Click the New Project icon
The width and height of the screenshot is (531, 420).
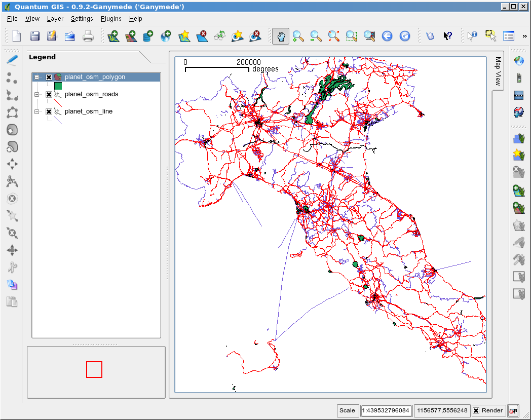[x=17, y=36]
